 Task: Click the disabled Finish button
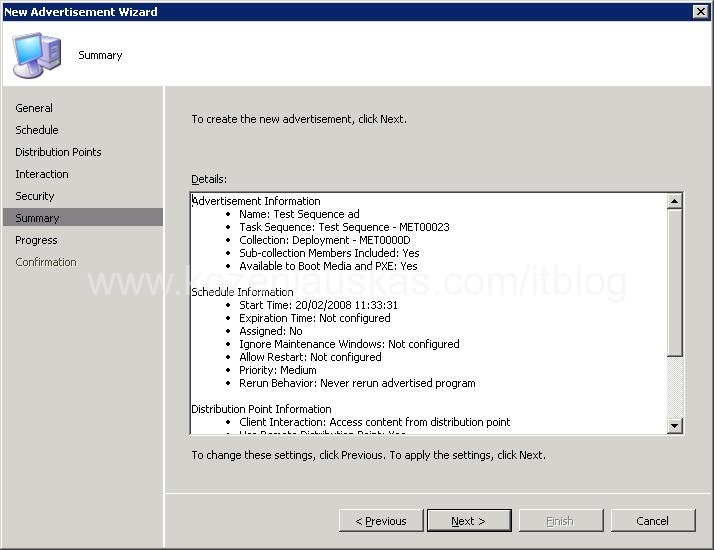click(x=560, y=521)
